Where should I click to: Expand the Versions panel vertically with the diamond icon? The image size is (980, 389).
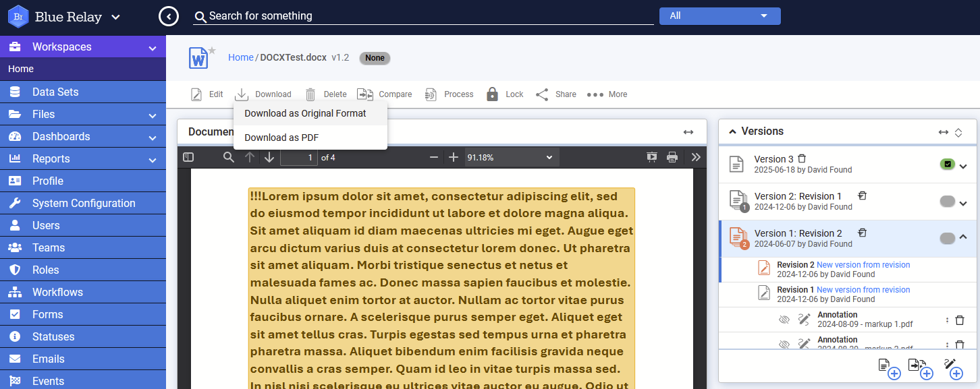click(x=958, y=132)
